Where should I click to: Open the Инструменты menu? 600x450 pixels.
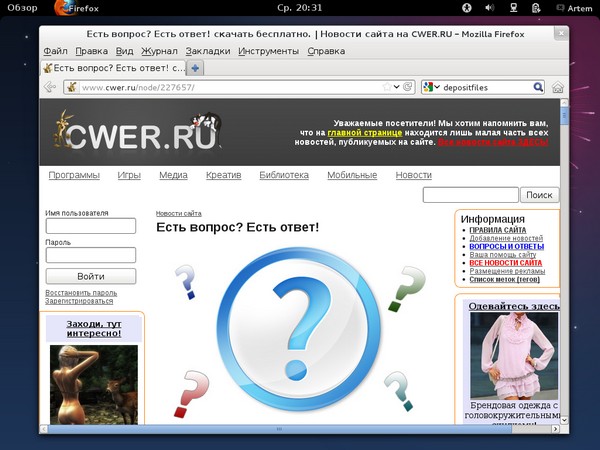268,51
